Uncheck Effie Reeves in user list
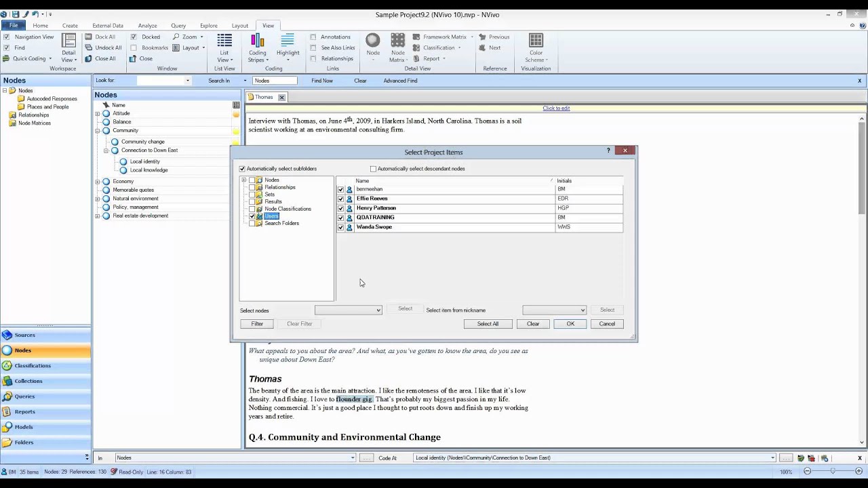 tap(340, 199)
